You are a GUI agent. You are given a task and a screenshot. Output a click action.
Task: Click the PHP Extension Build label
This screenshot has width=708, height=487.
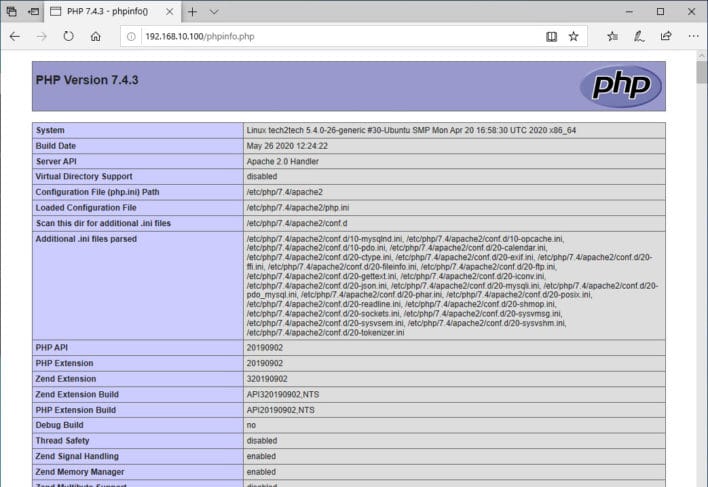tap(75, 410)
